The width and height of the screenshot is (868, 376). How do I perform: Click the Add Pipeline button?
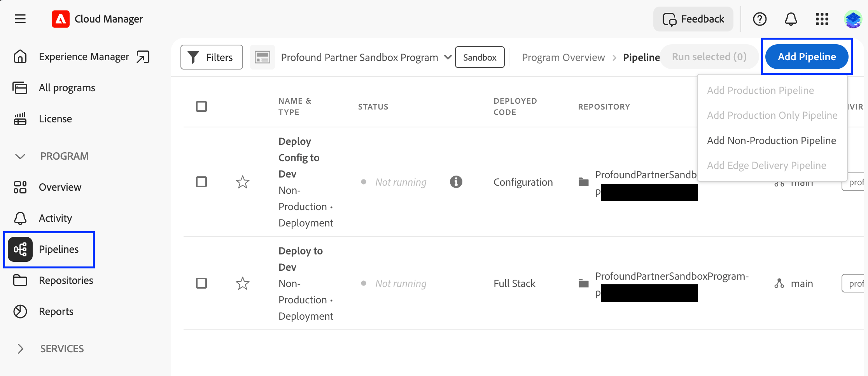click(x=807, y=57)
